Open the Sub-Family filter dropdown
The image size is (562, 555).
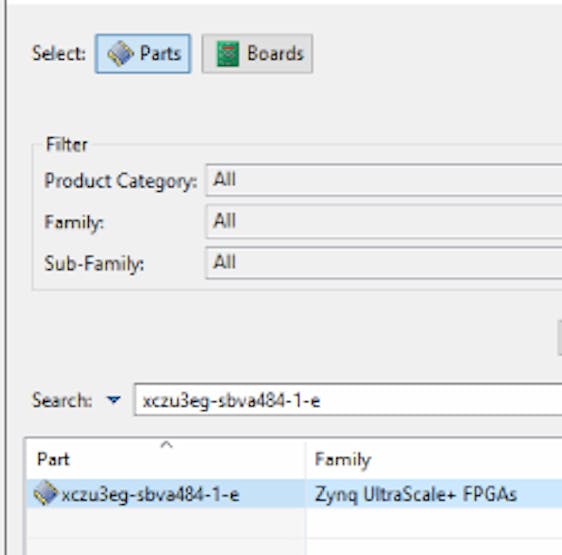[x=384, y=262]
